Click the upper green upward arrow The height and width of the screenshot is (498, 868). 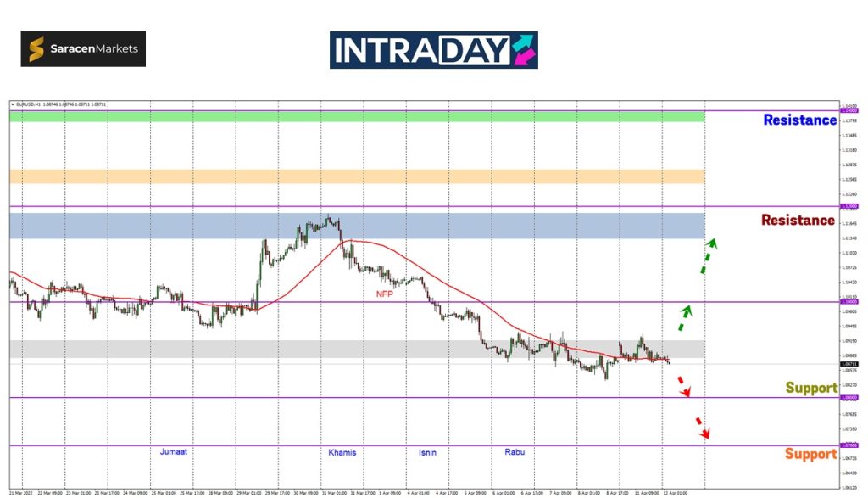[x=708, y=255]
